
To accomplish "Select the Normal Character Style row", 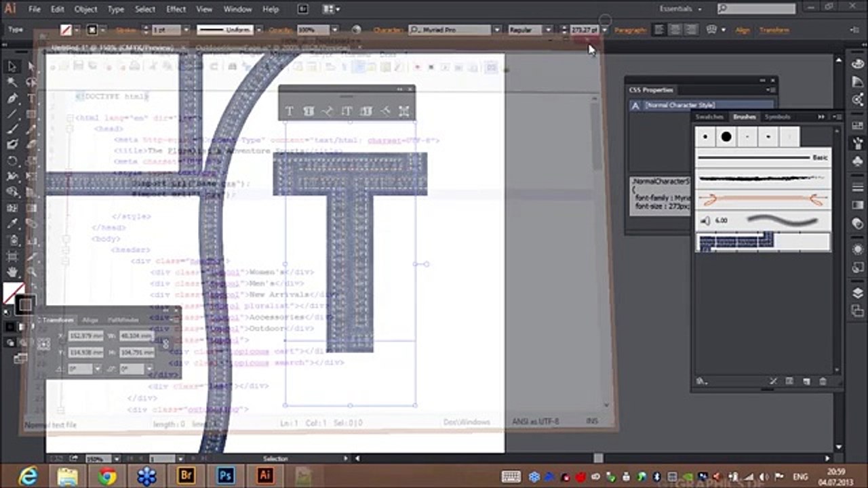I will point(702,105).
